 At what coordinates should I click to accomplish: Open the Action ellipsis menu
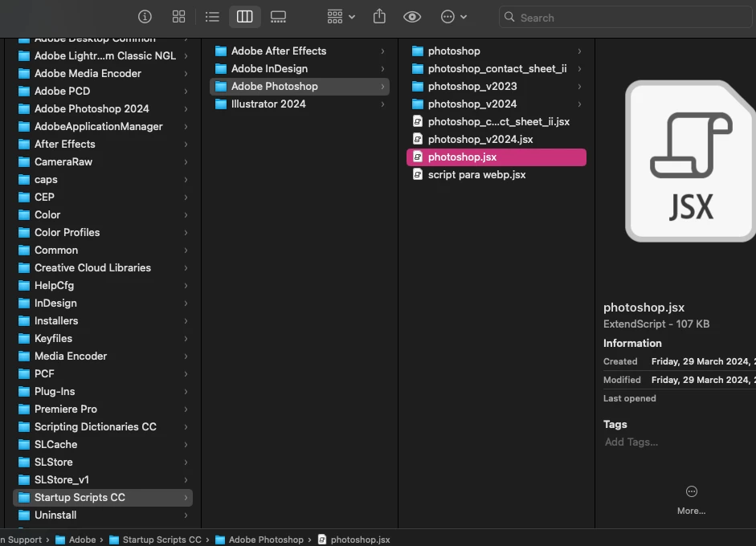454,17
